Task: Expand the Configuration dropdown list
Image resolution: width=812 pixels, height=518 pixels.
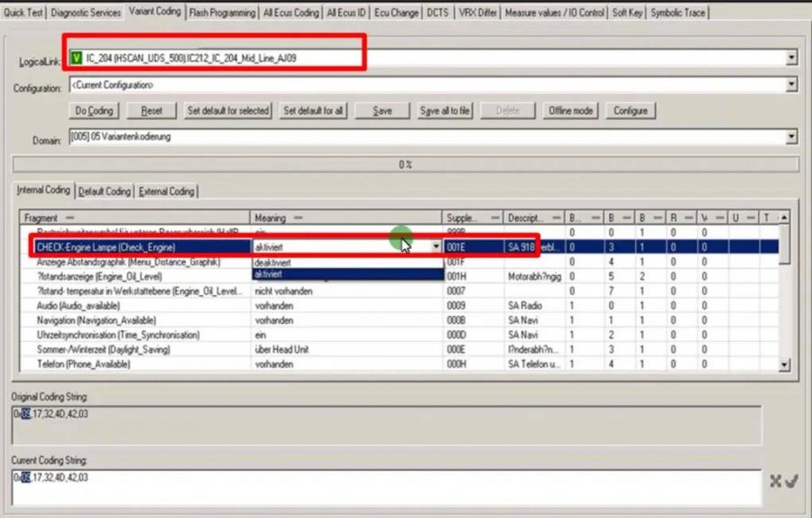Action: [x=791, y=86]
